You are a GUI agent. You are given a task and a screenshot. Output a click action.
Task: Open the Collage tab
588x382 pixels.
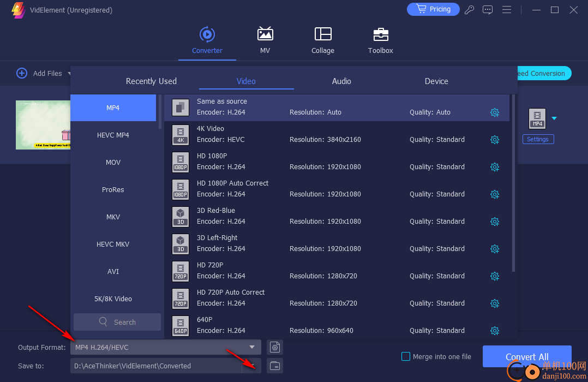click(322, 40)
